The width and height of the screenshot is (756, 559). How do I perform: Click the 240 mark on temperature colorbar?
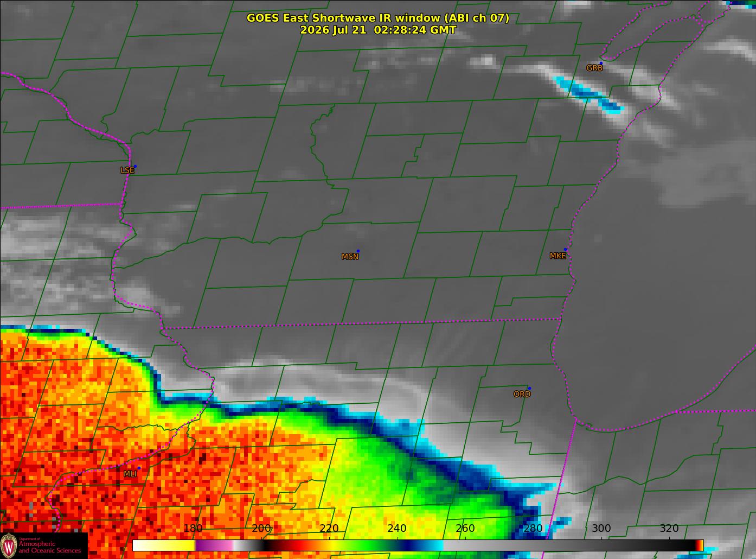click(x=397, y=529)
